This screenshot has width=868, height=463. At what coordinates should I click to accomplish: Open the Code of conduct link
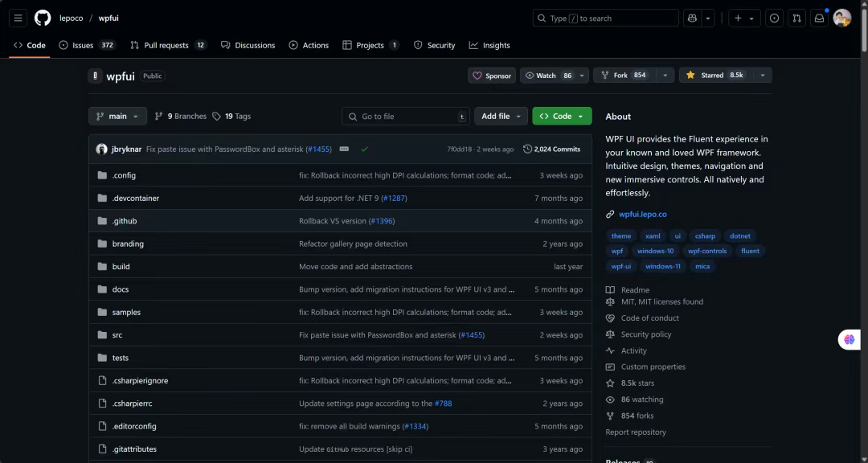[x=650, y=318]
